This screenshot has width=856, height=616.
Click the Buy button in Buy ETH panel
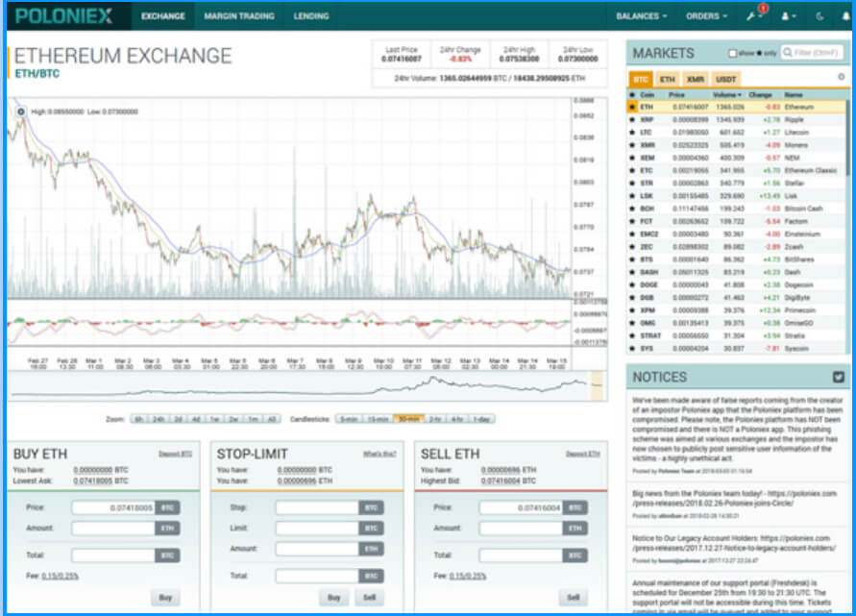(x=165, y=598)
